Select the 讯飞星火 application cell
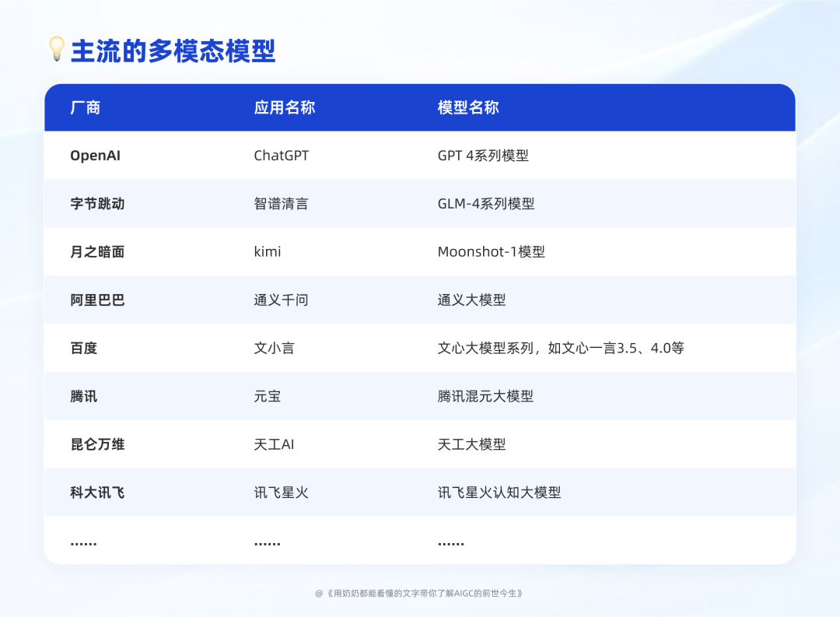The width and height of the screenshot is (840, 617). pyautogui.click(x=282, y=493)
